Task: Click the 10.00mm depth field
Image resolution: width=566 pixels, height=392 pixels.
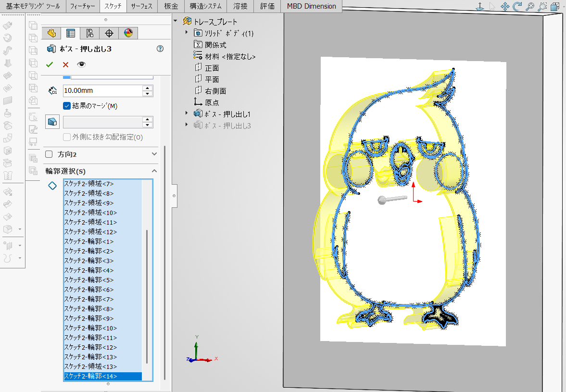Action: 102,90
